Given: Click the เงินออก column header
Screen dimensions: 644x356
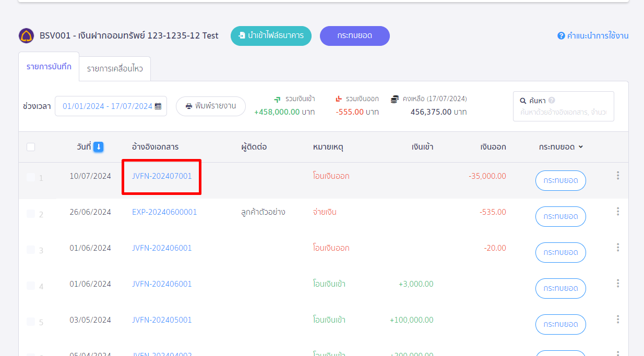Looking at the screenshot, I should [x=493, y=147].
